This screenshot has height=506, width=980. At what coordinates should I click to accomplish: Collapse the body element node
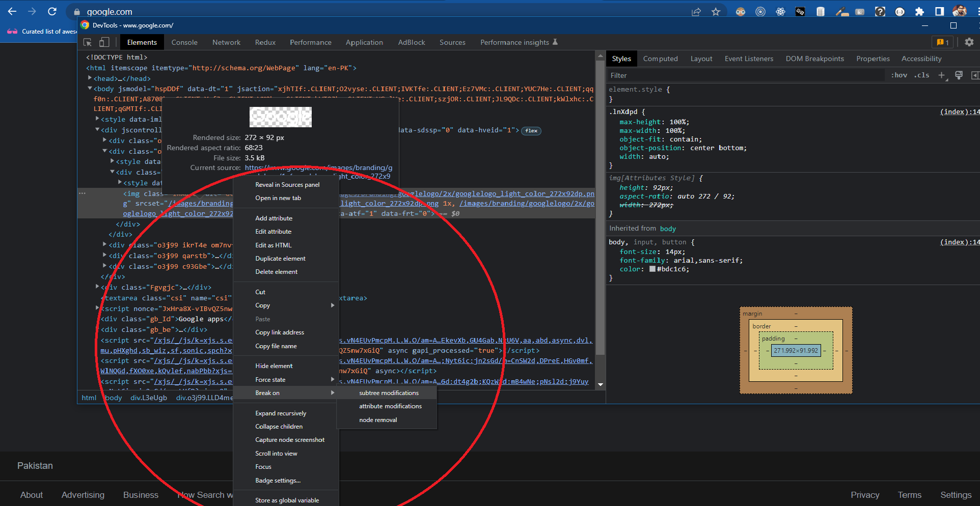point(90,88)
